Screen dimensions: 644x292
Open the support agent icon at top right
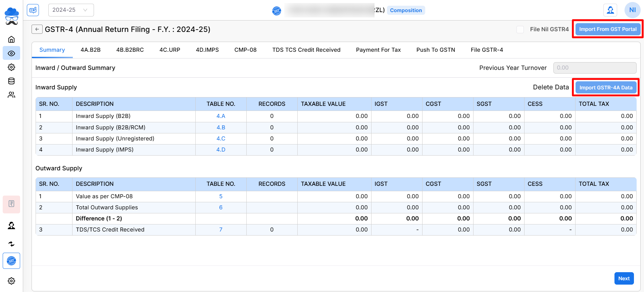pos(610,10)
